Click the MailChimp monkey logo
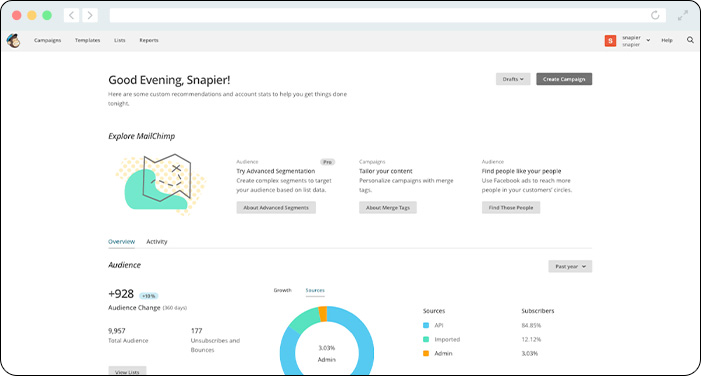This screenshot has height=376, width=701. tap(13, 40)
